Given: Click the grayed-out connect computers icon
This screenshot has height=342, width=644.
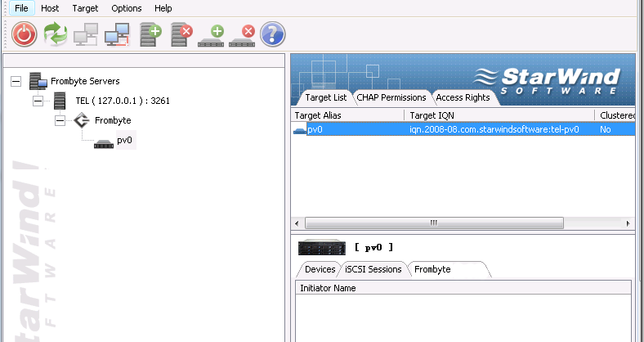Looking at the screenshot, I should tap(86, 34).
